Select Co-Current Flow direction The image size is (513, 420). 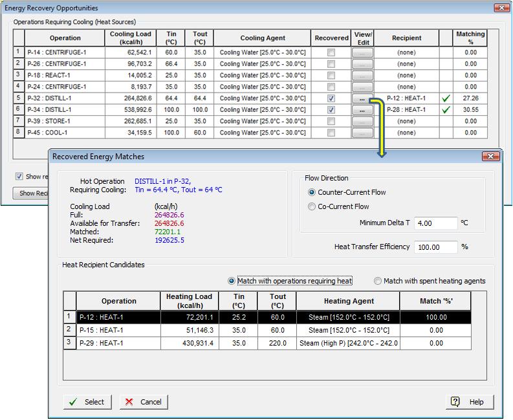312,206
